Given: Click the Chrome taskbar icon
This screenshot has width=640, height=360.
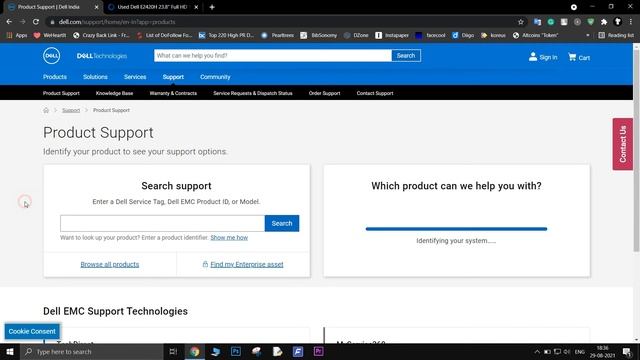Looking at the screenshot, I should pyautogui.click(x=195, y=351).
